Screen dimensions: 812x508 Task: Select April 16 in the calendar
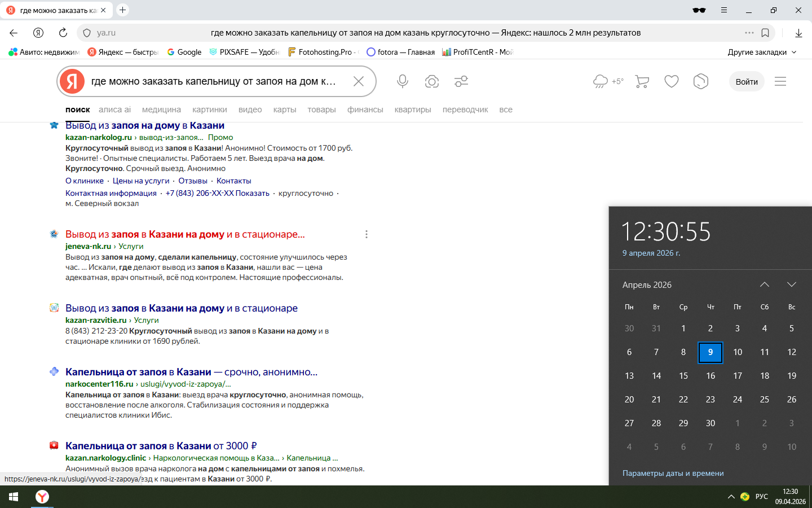[710, 376]
